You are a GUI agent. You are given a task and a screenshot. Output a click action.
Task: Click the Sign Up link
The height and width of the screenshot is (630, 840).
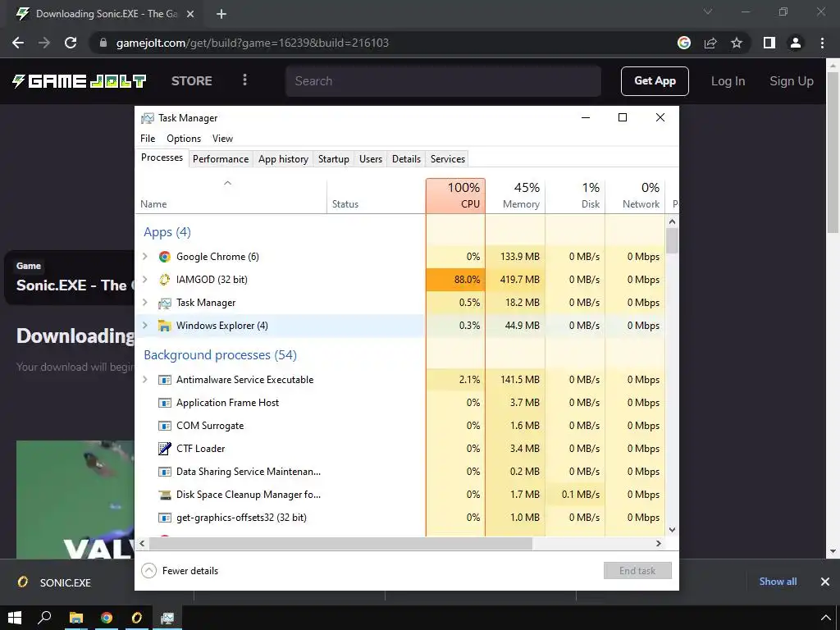792,81
